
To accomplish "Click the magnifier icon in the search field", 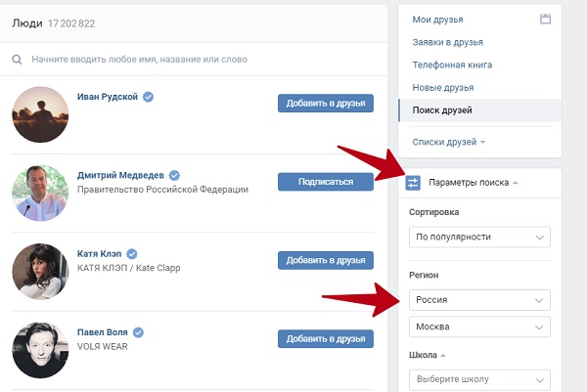I will tap(17, 60).
